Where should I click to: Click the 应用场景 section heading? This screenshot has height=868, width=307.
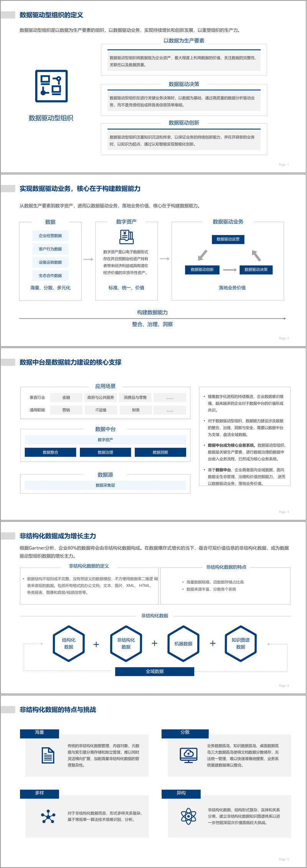tap(105, 386)
